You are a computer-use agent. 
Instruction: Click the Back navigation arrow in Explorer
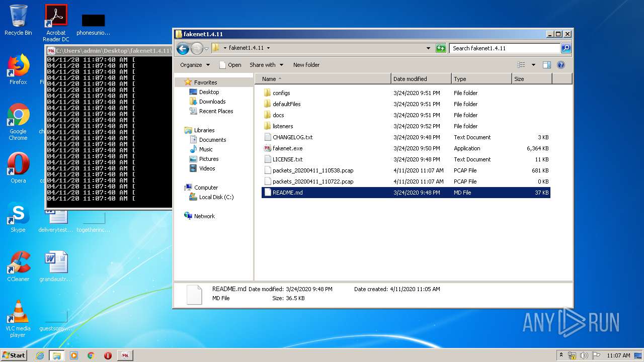tap(183, 48)
